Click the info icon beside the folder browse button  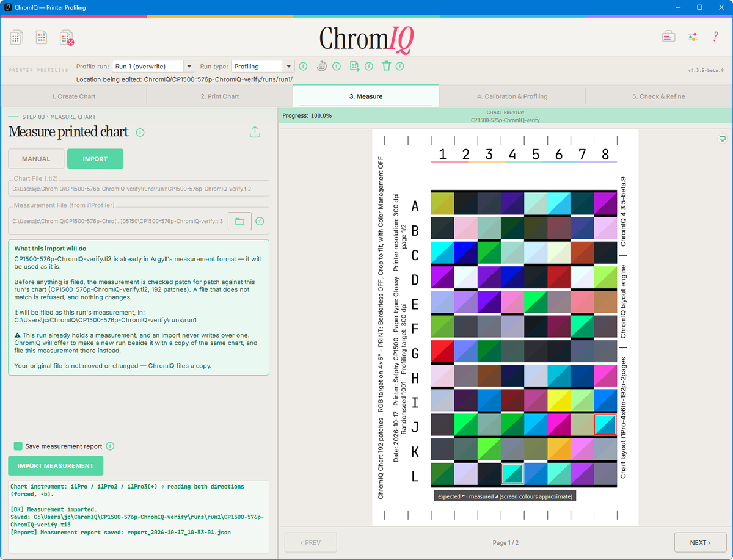coord(260,221)
